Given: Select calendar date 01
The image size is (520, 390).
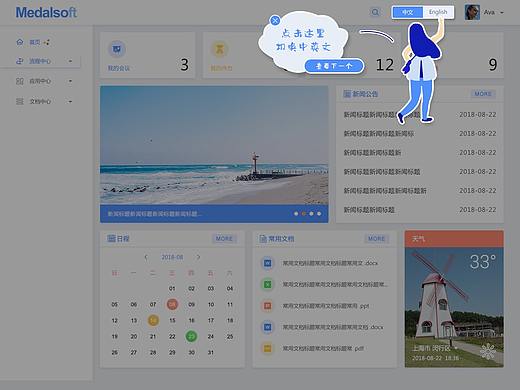Looking at the screenshot, I should point(172,288).
